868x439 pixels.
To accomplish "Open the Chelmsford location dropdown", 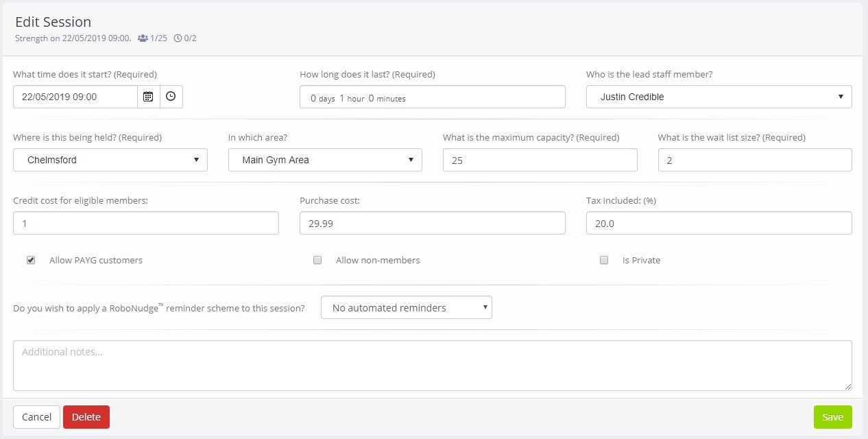I will [110, 160].
